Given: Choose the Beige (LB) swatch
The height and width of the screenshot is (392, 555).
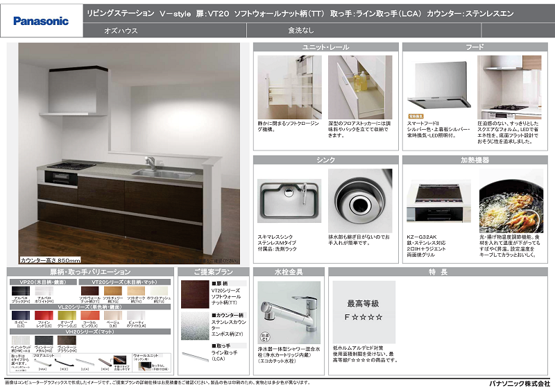Looking at the screenshot, I should pos(113,316).
